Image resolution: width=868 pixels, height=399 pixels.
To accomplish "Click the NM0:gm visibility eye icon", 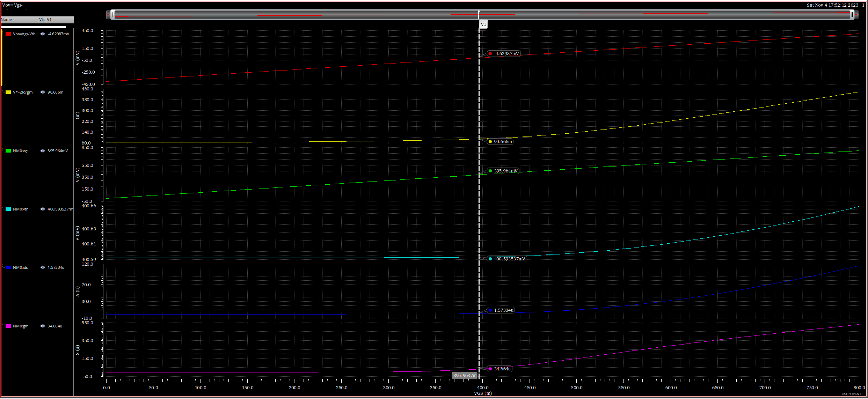I will coord(43,326).
